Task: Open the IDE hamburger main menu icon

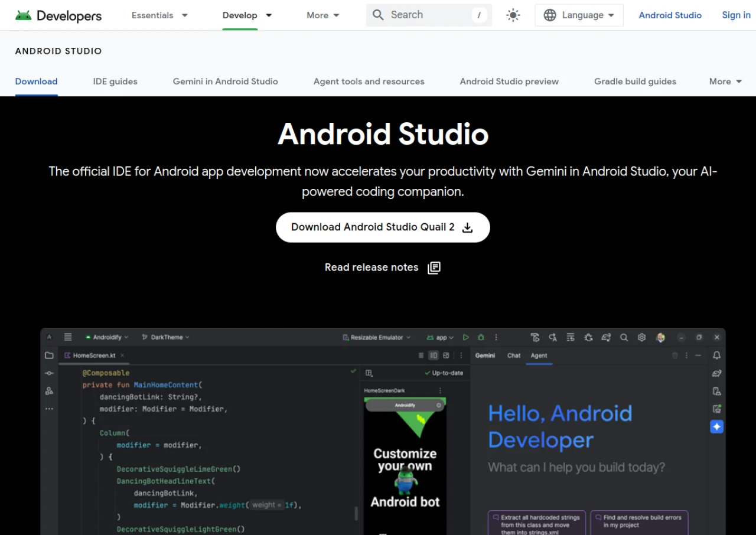Action: 68,337
